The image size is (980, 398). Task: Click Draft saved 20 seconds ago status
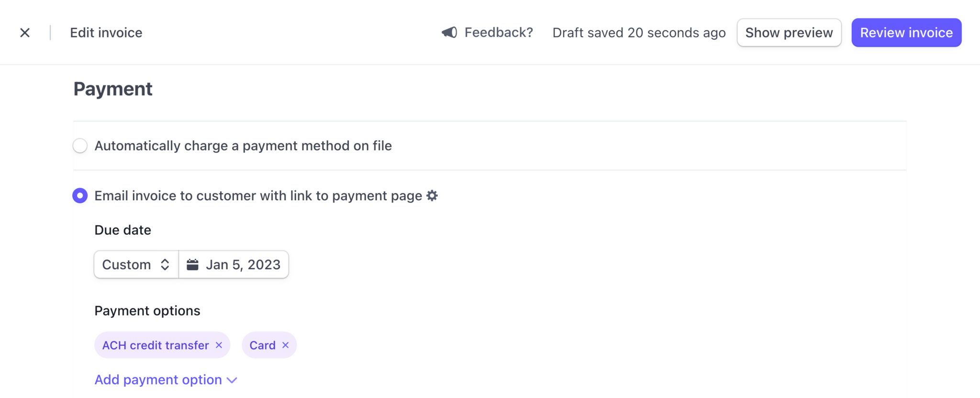coord(639,32)
